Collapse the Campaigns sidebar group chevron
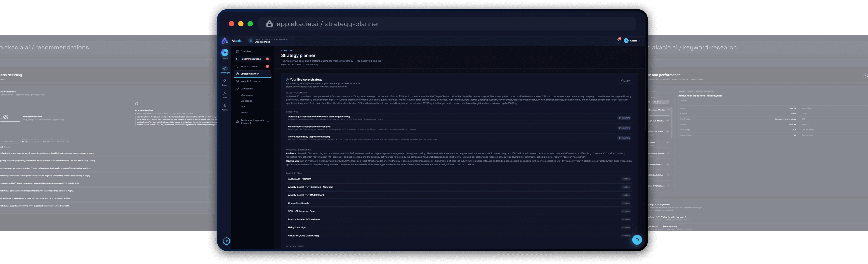868x264 pixels. coord(268,89)
